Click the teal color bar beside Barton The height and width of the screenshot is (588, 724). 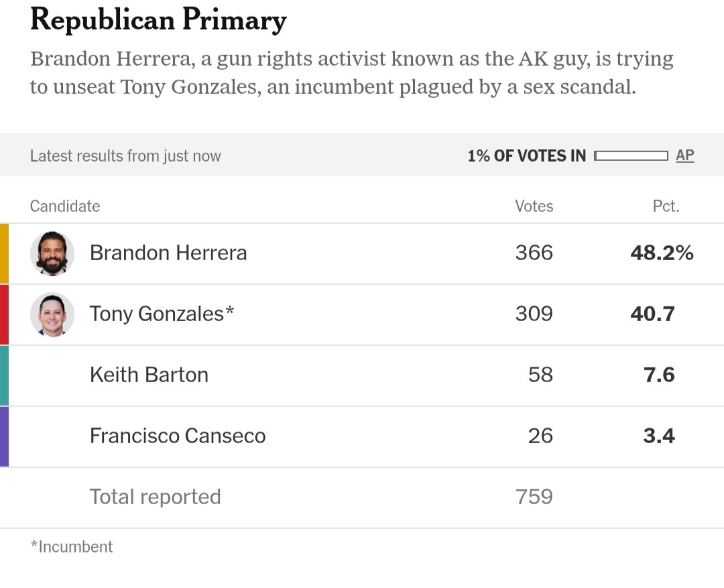[4, 375]
